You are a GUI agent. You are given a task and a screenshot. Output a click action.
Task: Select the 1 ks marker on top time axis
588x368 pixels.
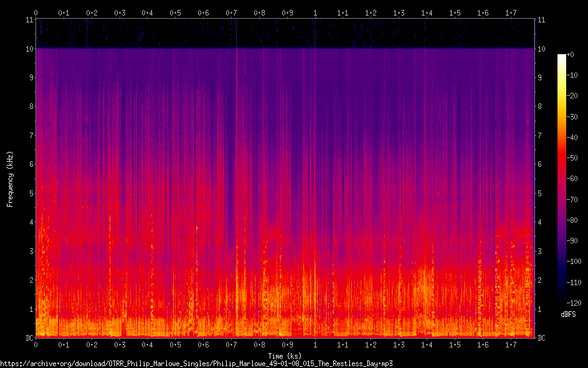tap(315, 12)
